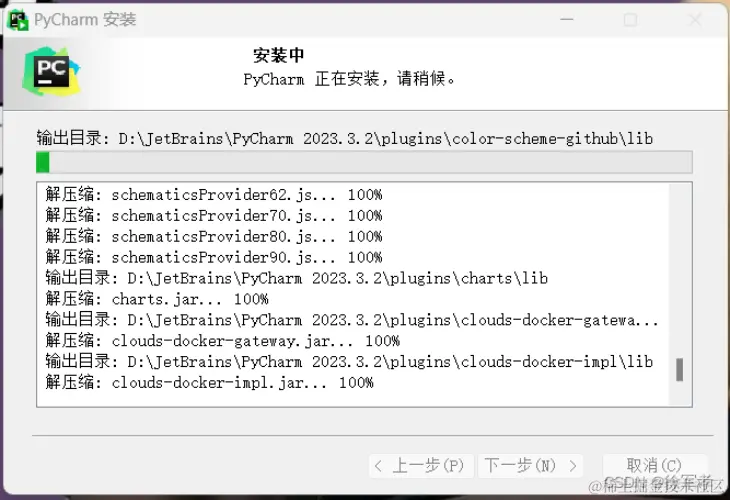Select log line clouds-docker-impl.jar 100%

(210, 383)
